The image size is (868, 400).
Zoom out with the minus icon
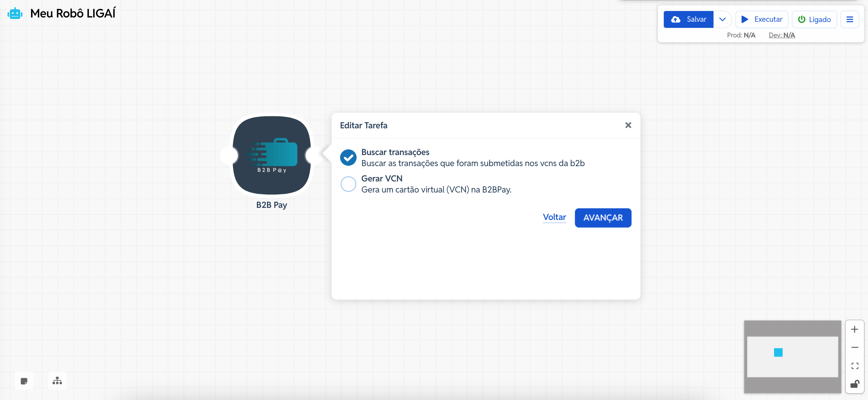854,348
